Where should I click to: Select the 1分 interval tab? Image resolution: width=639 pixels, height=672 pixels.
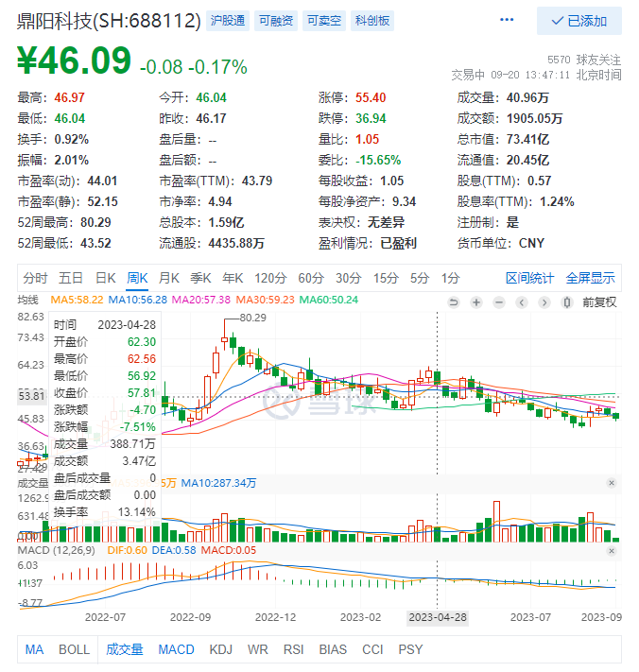(x=451, y=278)
